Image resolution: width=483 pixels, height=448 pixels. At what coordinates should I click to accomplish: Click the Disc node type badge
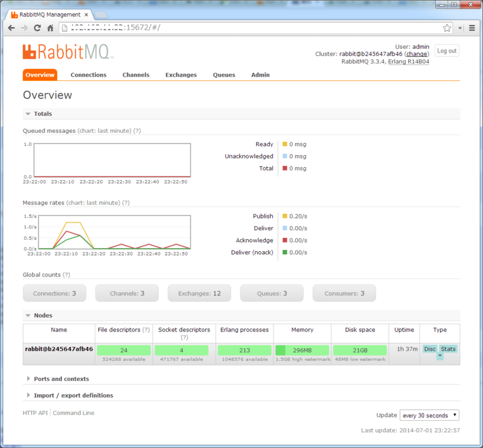pyautogui.click(x=430, y=349)
